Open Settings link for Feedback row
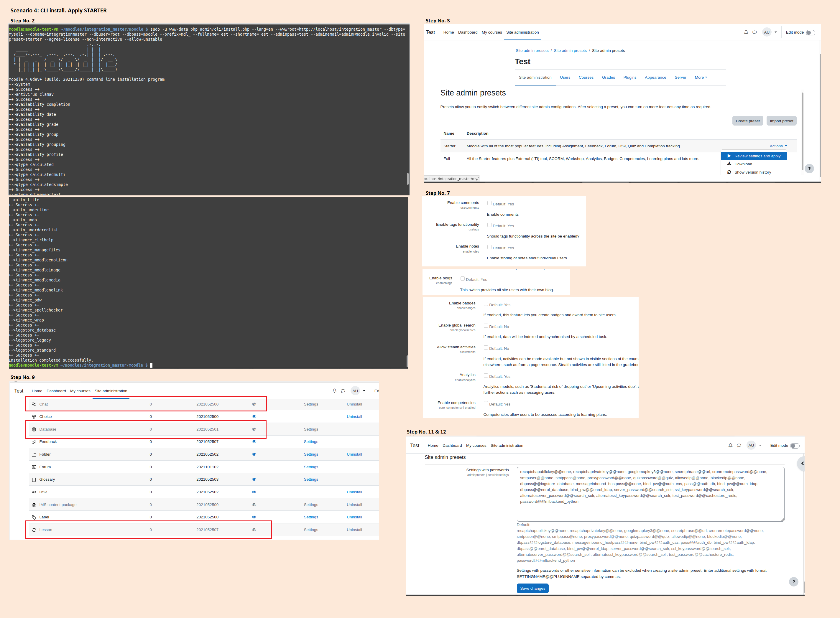840x618 pixels. click(x=311, y=442)
